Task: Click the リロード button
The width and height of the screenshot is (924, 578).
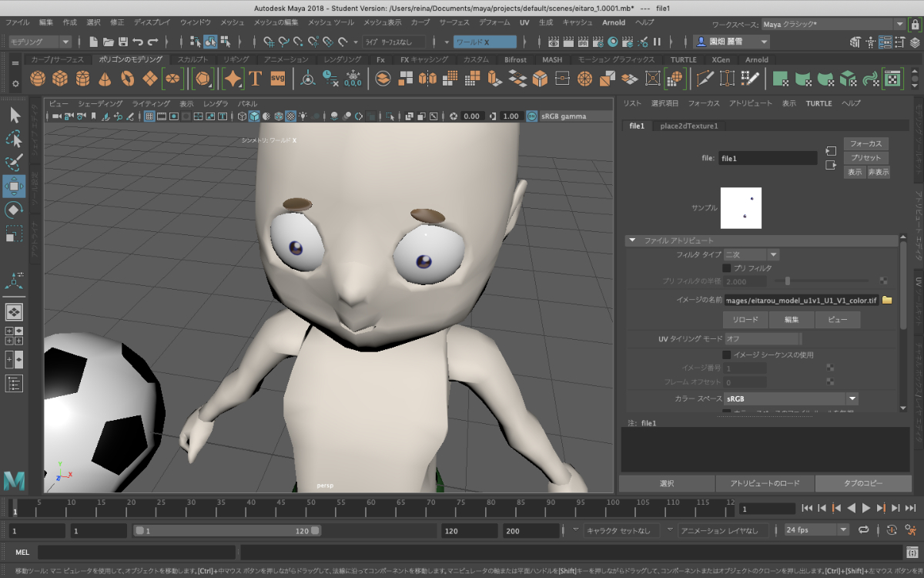Action: click(745, 320)
